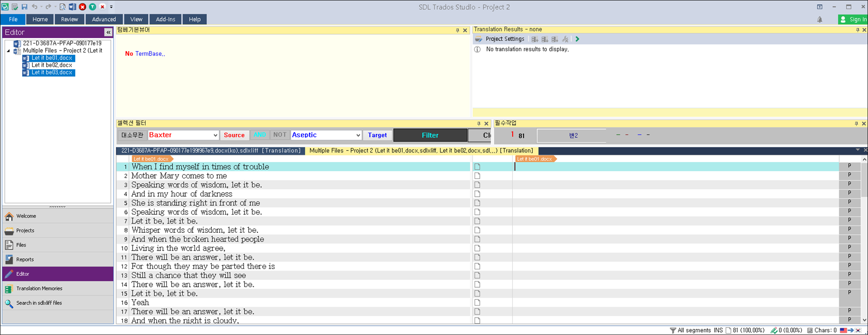
Task: Open the Translation Memories view
Action: click(58, 288)
